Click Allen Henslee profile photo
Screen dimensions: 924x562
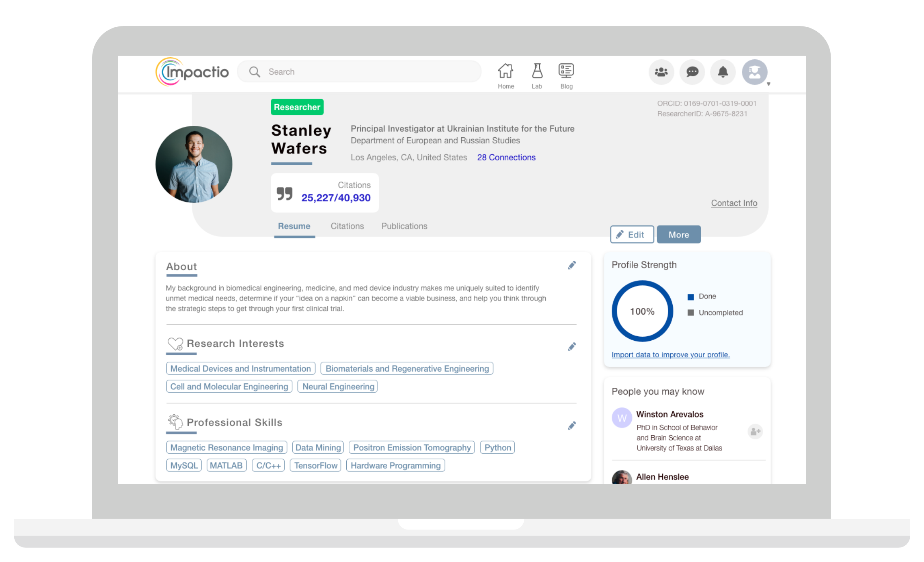click(x=622, y=478)
